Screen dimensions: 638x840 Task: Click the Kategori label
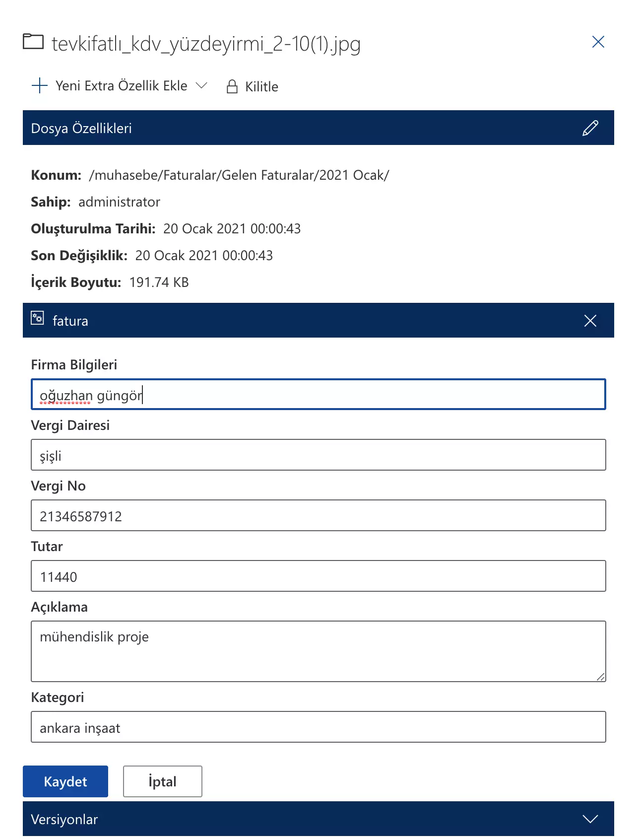pyautogui.click(x=57, y=698)
